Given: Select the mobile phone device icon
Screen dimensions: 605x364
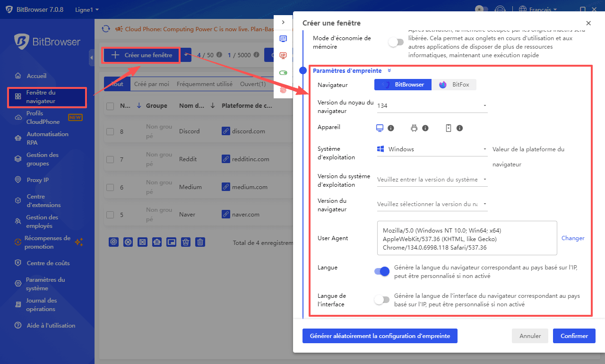Looking at the screenshot, I should [449, 128].
